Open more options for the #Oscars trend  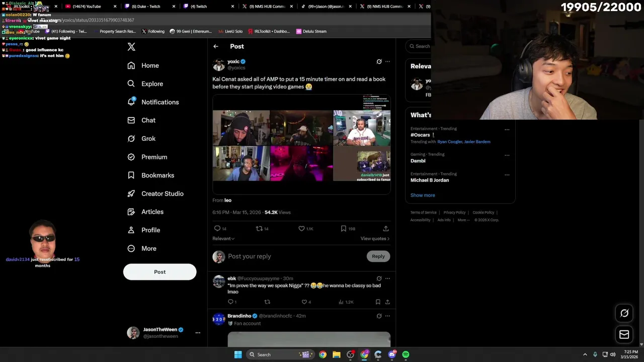507,130
